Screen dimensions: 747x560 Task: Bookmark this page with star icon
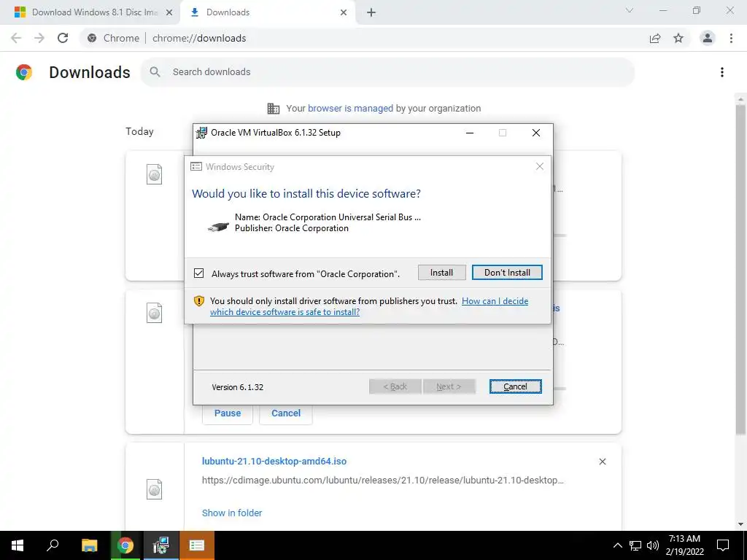678,38
